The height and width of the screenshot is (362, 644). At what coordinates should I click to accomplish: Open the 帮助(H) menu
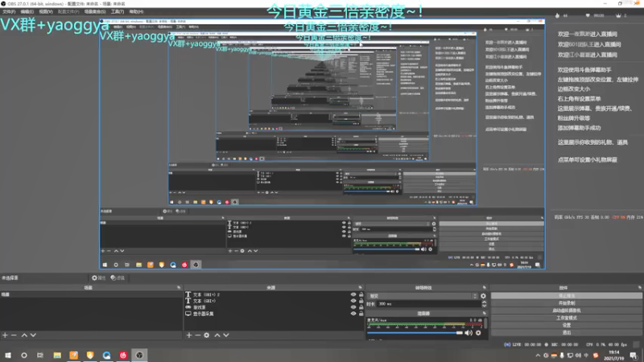pyautogui.click(x=136, y=12)
